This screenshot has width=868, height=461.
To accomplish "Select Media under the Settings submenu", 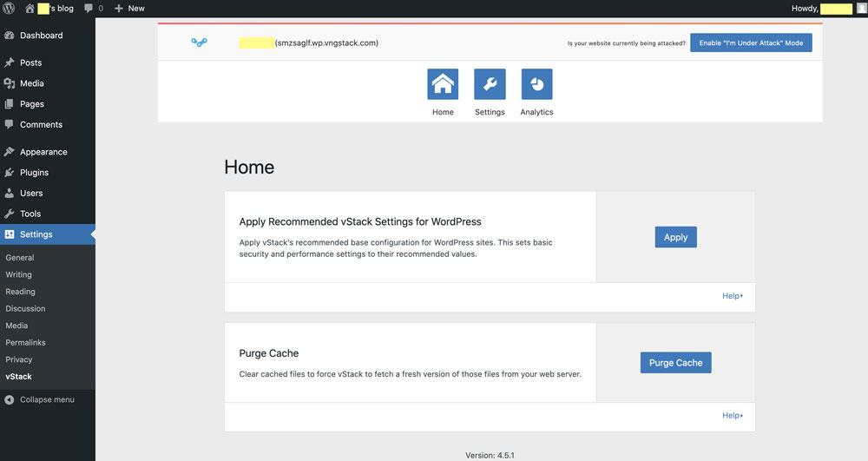I will pyautogui.click(x=16, y=326).
